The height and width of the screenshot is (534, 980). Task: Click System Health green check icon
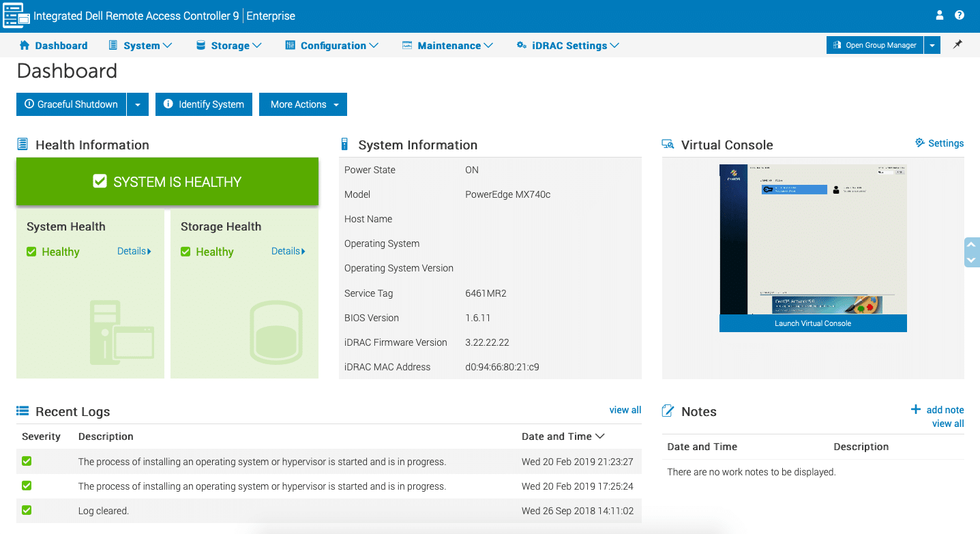(x=31, y=252)
